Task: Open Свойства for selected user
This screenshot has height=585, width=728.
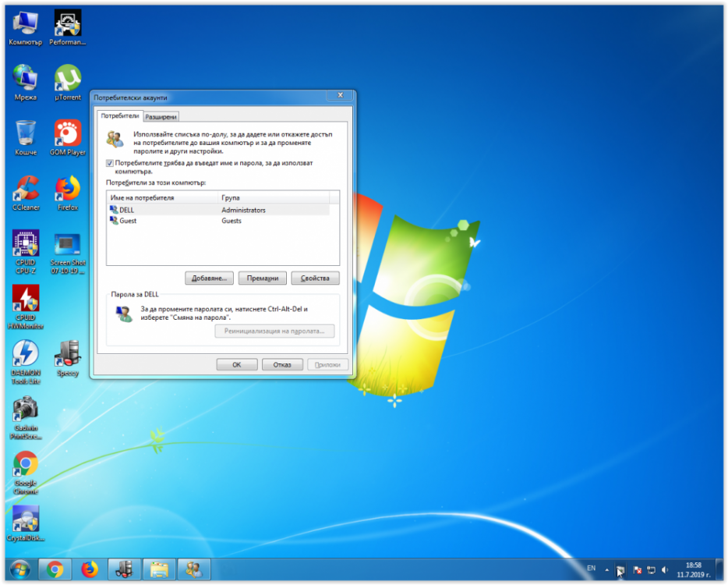Action: 315,278
